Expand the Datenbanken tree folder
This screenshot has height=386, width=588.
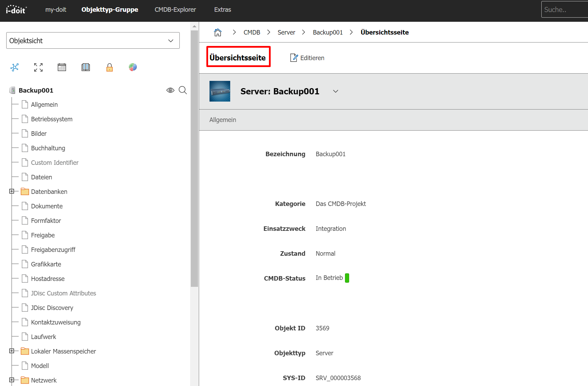click(x=12, y=191)
